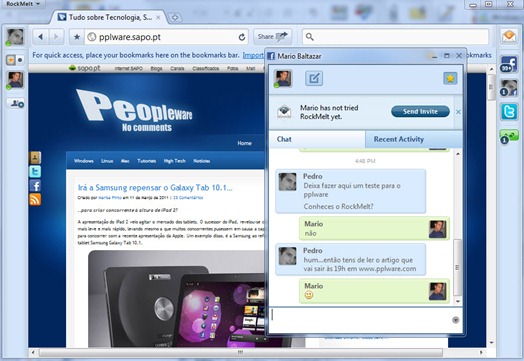This screenshot has width=524, height=361.
Task: Click Import bookmarks link
Action: [x=253, y=55]
